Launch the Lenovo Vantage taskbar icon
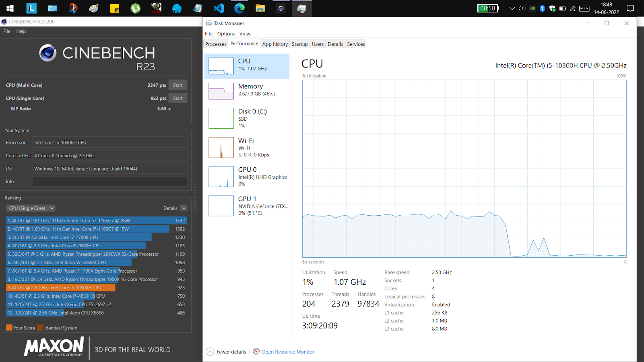 point(31,8)
